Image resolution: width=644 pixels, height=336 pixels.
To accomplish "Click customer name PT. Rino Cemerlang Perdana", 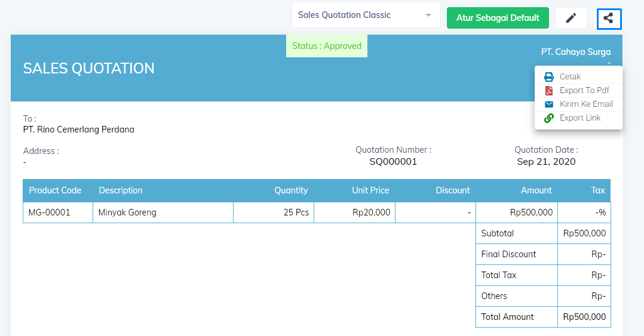I will point(78,130).
